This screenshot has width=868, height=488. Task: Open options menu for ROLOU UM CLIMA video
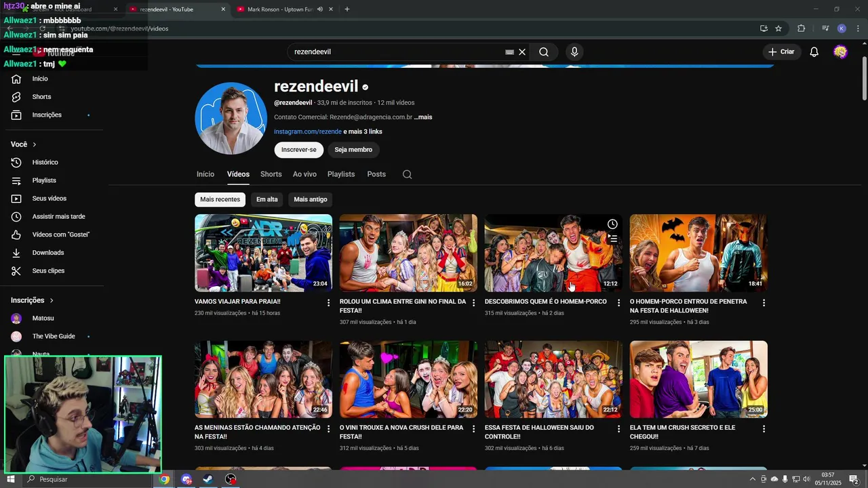pos(474,303)
